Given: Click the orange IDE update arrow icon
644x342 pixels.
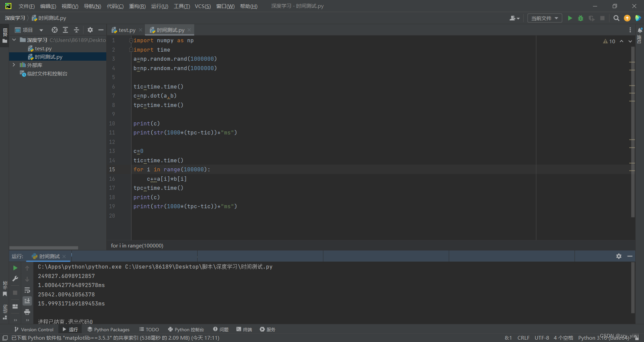Looking at the screenshot, I should tap(627, 18).
